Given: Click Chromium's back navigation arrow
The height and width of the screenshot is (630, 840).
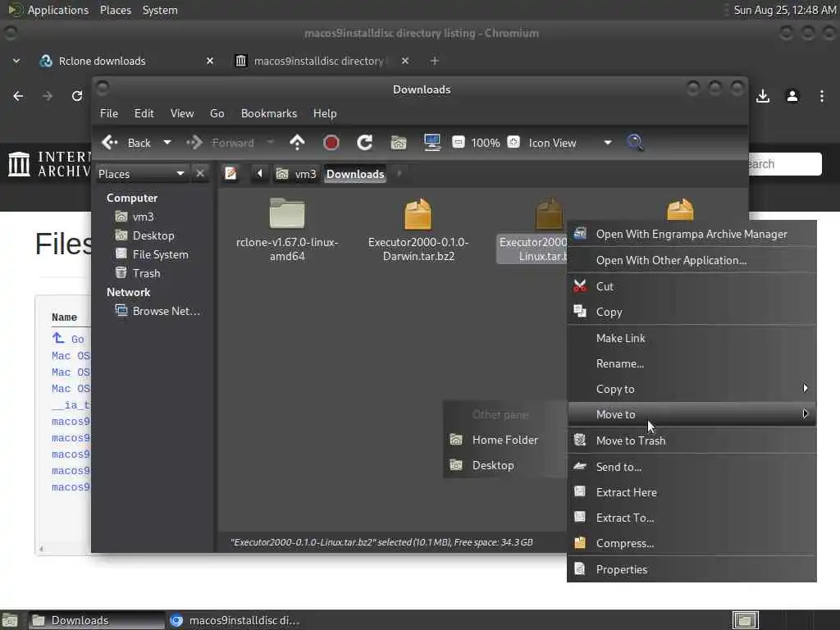Looking at the screenshot, I should pos(18,96).
